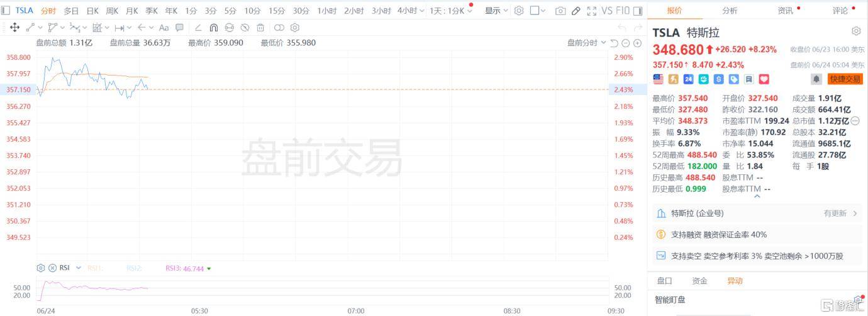The height and width of the screenshot is (316, 868).
Task: Open the 支持融资 margin financing row
Action: 757,234
